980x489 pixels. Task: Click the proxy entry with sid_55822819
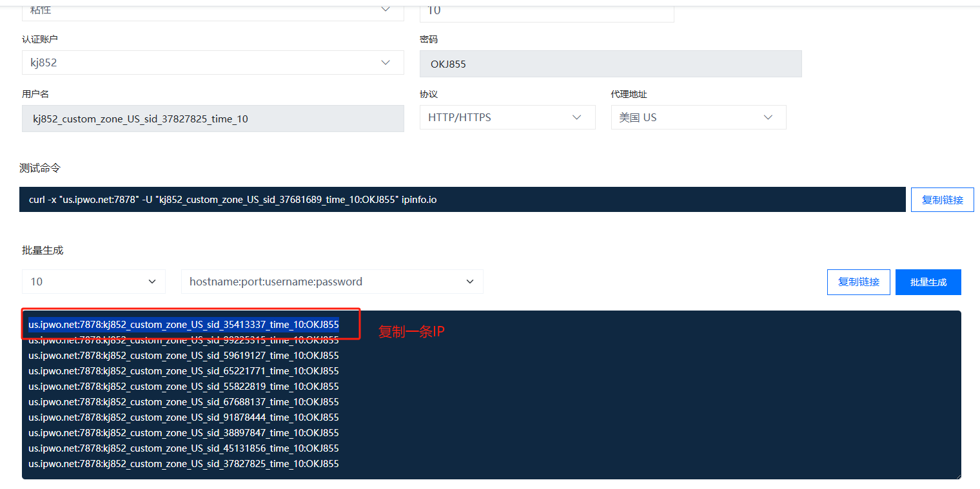(x=184, y=387)
